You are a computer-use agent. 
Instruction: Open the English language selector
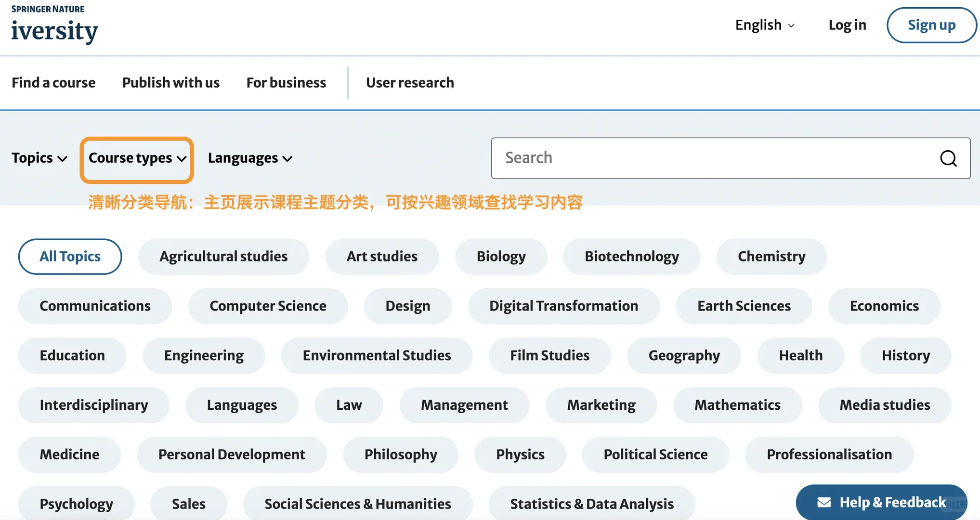[764, 25]
